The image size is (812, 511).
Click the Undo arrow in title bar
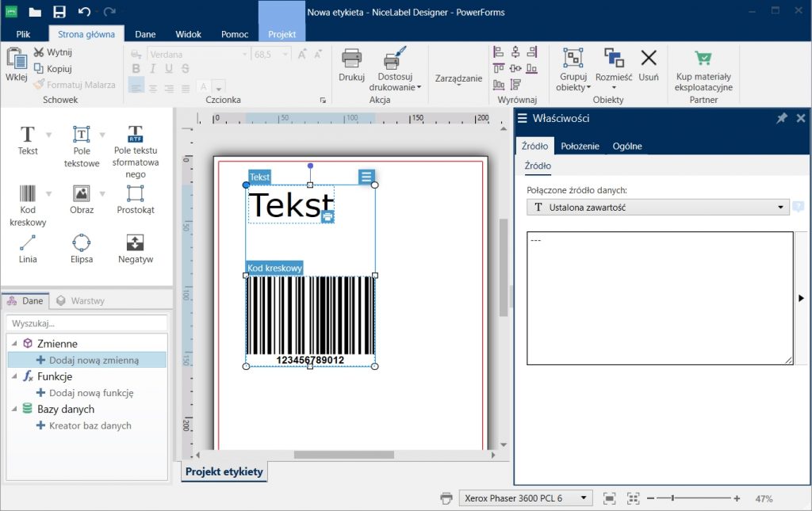84,12
